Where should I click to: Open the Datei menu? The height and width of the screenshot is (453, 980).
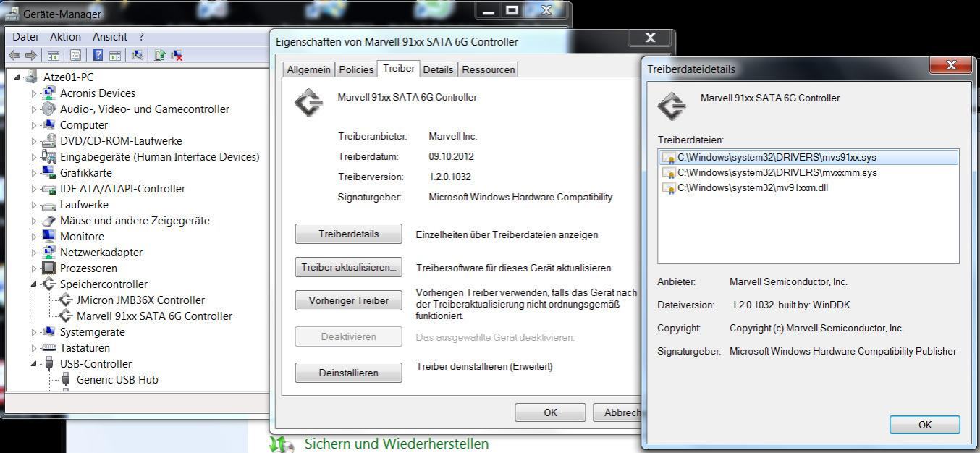[x=25, y=36]
